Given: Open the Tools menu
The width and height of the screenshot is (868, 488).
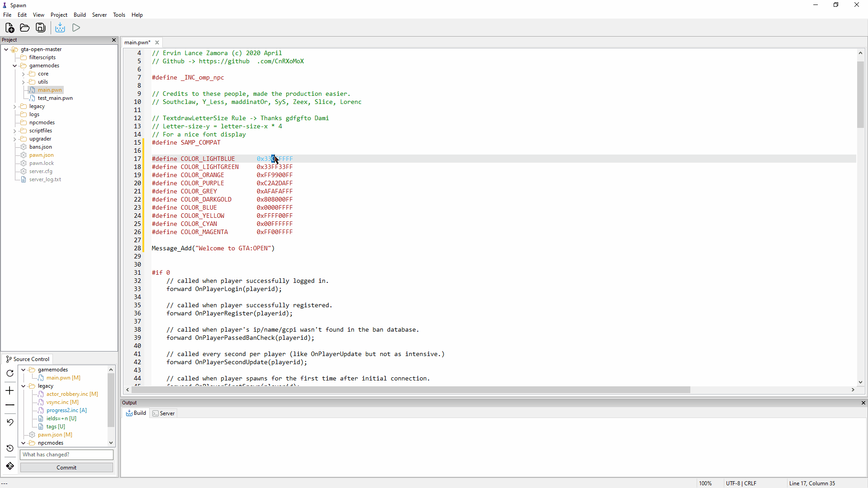Looking at the screenshot, I should point(119,15).
